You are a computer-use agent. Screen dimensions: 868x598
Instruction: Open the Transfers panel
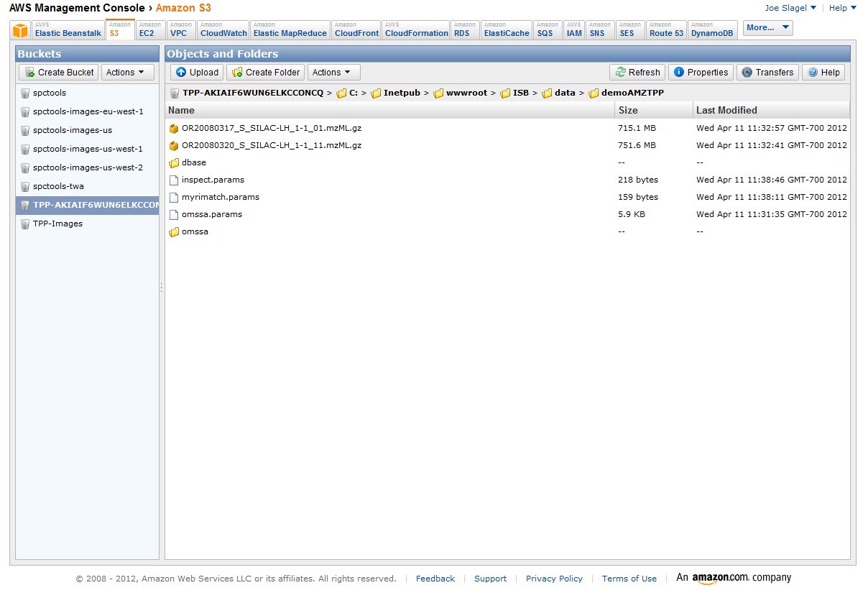point(767,72)
